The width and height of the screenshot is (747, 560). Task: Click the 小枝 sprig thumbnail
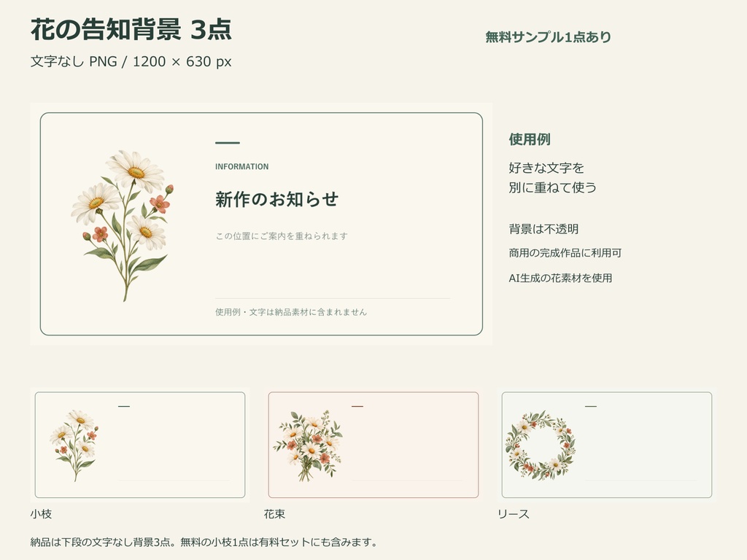tap(139, 445)
